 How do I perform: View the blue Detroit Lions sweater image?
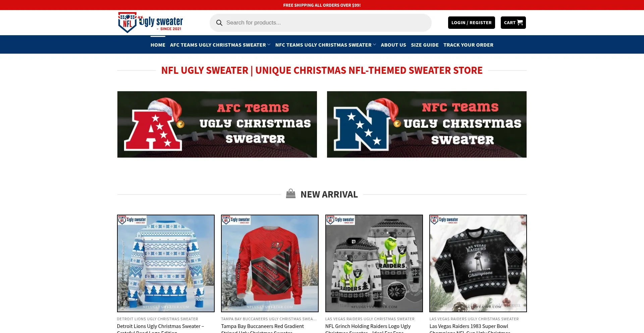pos(166,263)
